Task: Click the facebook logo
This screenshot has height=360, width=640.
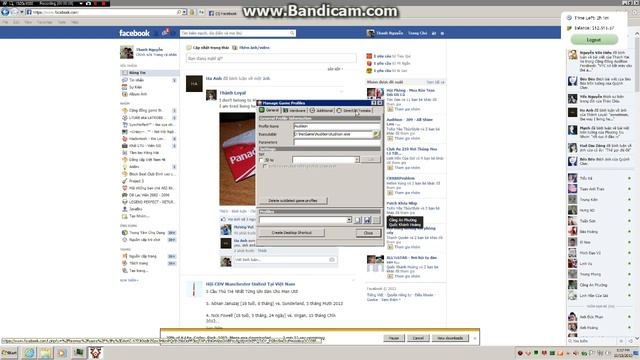Action: click(134, 33)
